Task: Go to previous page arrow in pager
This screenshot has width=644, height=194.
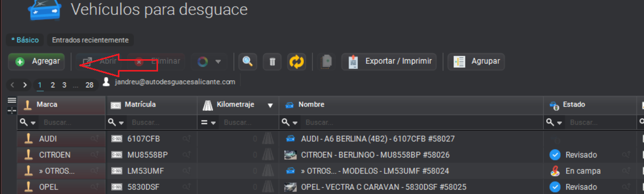Action: coord(12,85)
